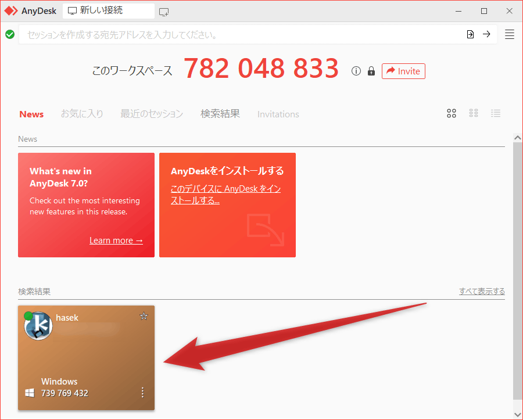This screenshot has width=523, height=420.
Task: Click the vertical scrollbar thumb
Action: pos(517,271)
